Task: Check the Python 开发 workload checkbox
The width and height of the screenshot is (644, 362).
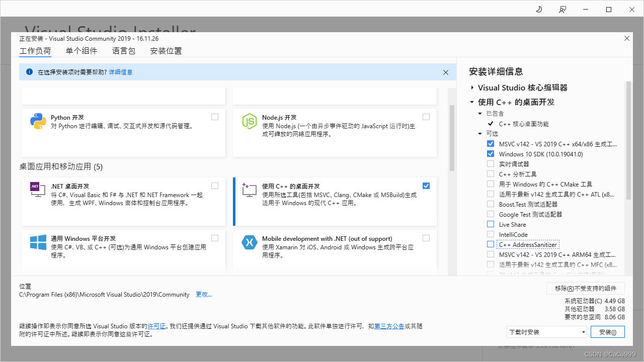Action: [x=215, y=117]
